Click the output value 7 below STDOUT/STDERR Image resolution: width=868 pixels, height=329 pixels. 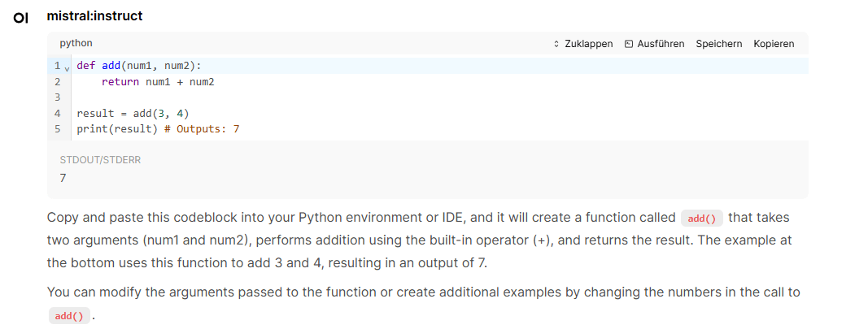[63, 177]
